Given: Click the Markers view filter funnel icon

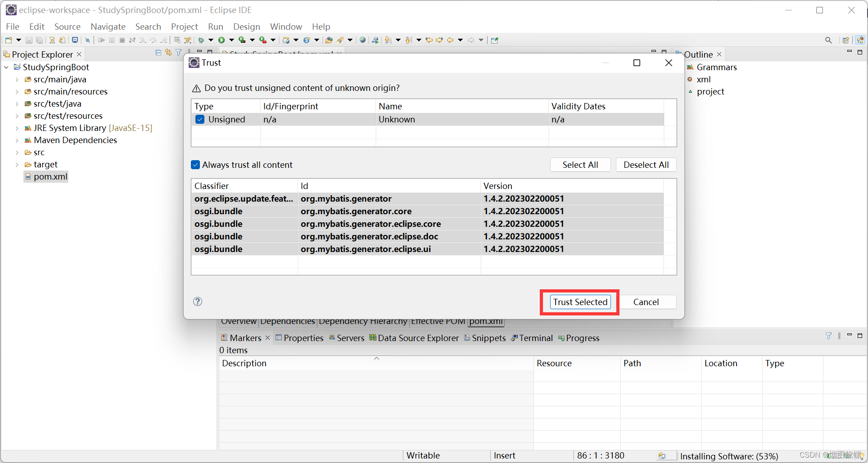Looking at the screenshot, I should 828,336.
